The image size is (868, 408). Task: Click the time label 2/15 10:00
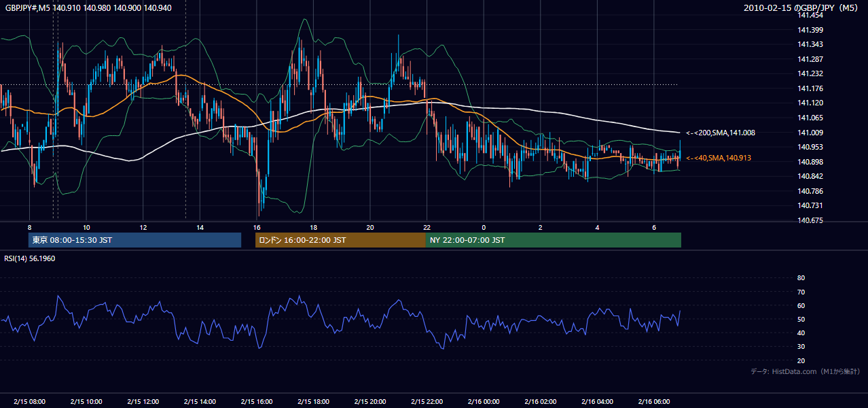pos(86,401)
